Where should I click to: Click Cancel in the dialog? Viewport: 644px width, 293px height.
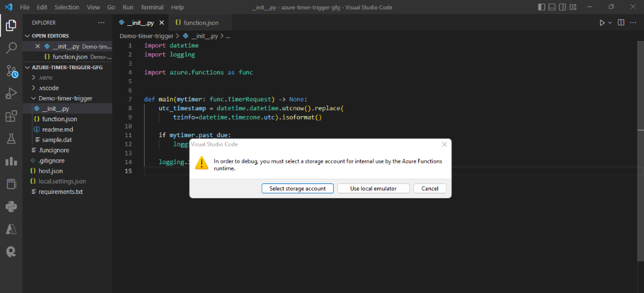(x=430, y=188)
